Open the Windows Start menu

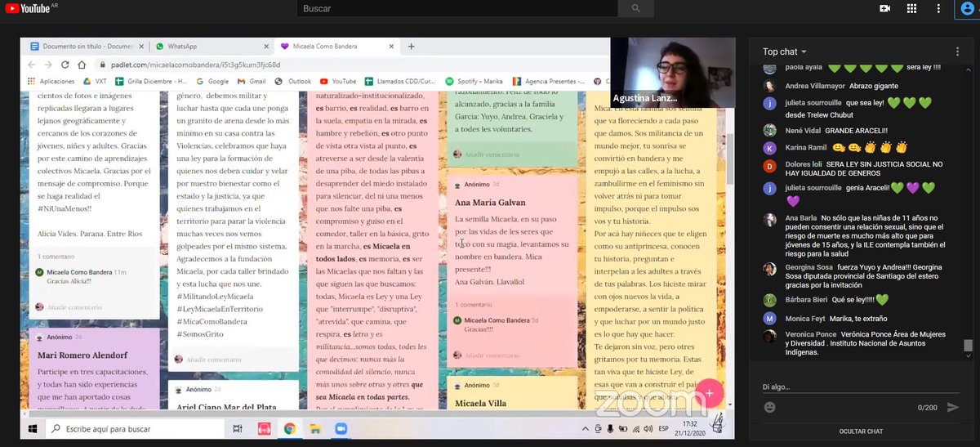click(x=33, y=428)
